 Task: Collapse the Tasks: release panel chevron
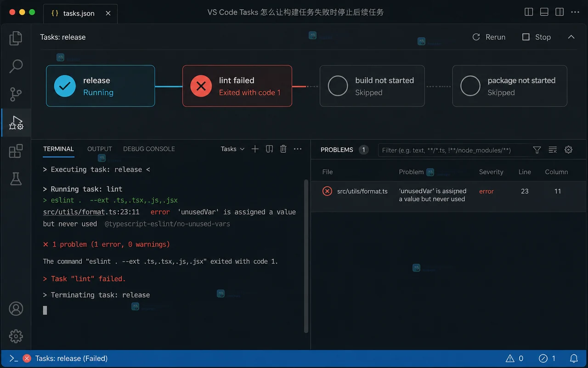[571, 37]
